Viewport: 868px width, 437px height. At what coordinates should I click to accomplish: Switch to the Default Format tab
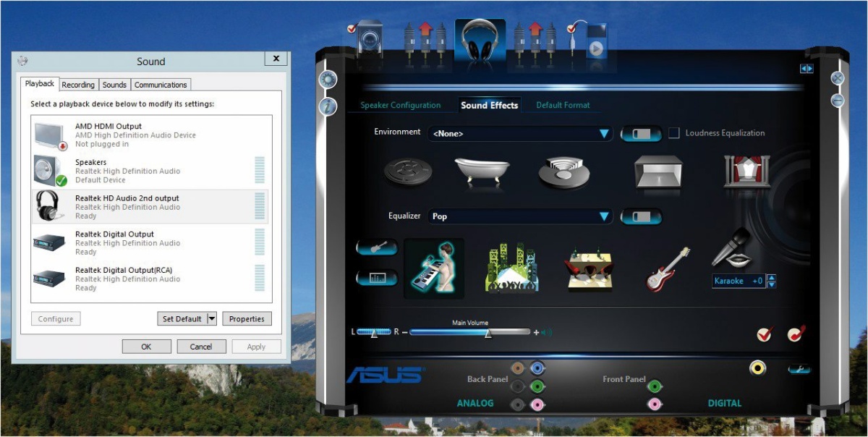click(563, 106)
